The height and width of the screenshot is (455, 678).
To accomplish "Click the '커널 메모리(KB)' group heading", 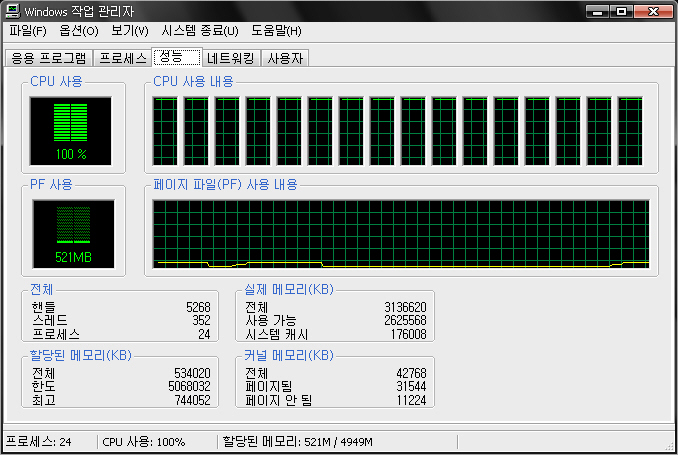I will tap(289, 356).
